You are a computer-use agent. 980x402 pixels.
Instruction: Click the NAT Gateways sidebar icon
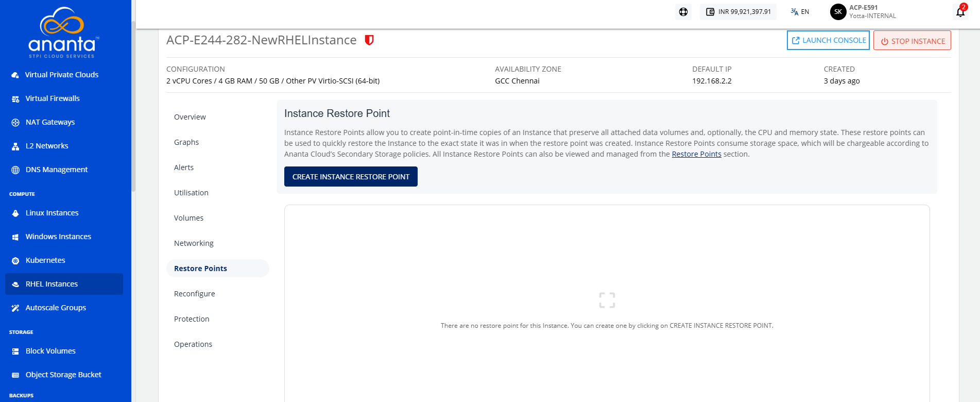15,123
